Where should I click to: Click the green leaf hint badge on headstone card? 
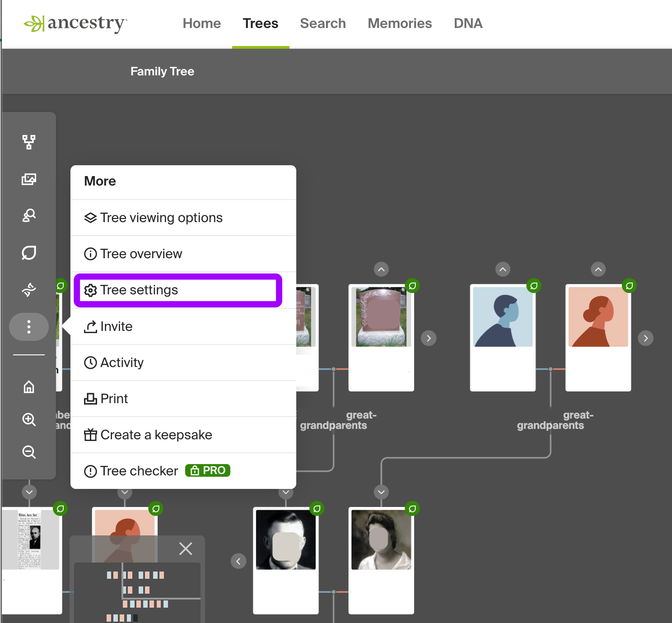tap(411, 285)
